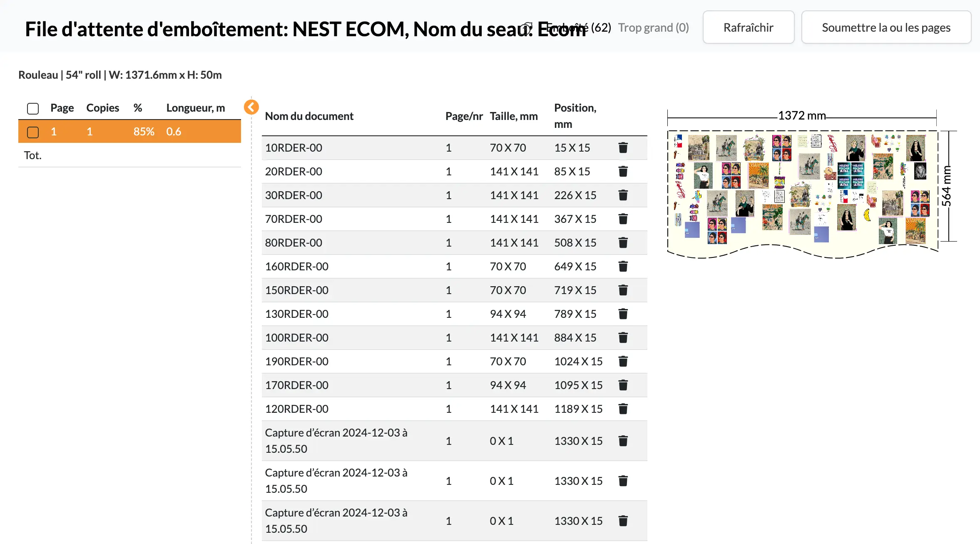Click the Rafraîchir button
980x544 pixels.
coord(748,27)
